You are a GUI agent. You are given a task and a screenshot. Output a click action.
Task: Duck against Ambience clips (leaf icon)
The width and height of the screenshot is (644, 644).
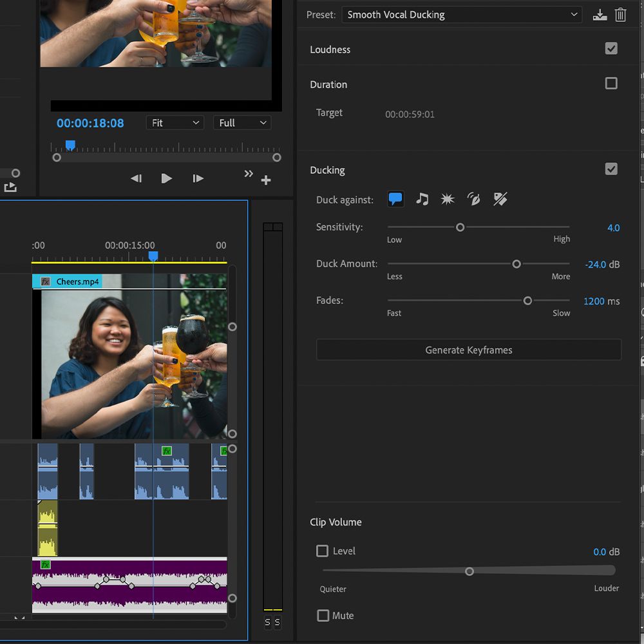pyautogui.click(x=474, y=199)
